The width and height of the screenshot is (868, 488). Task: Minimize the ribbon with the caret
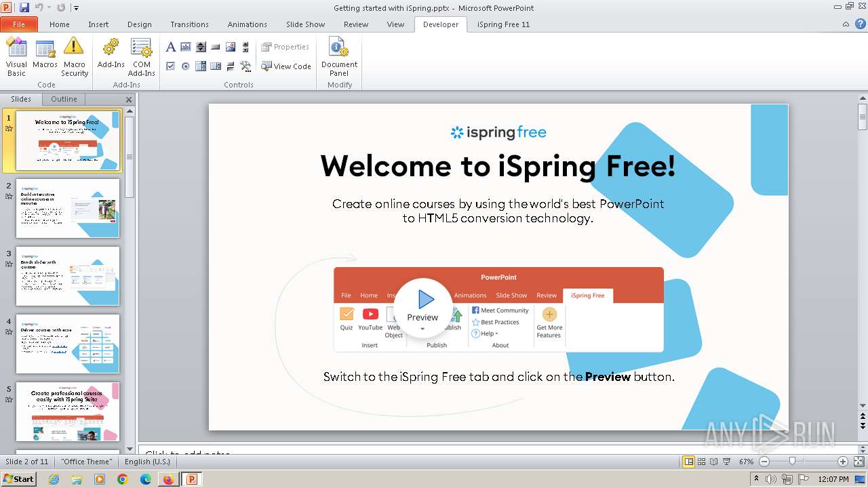tap(846, 24)
